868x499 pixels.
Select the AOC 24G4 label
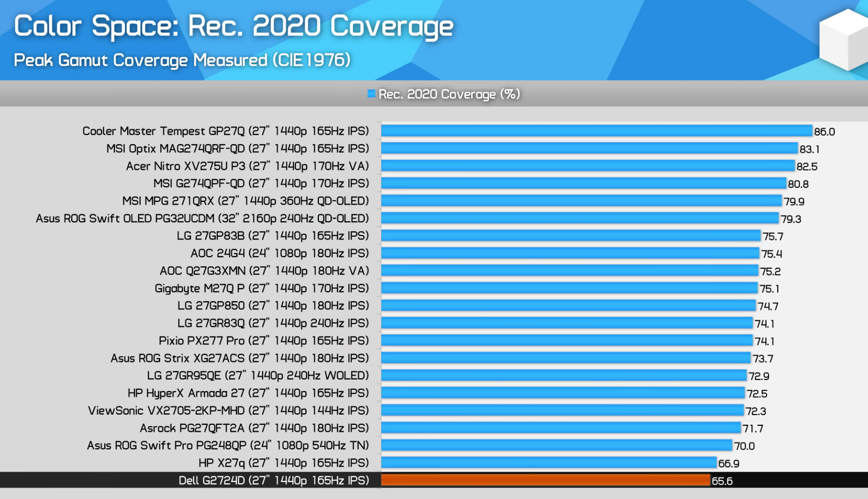coord(280,254)
